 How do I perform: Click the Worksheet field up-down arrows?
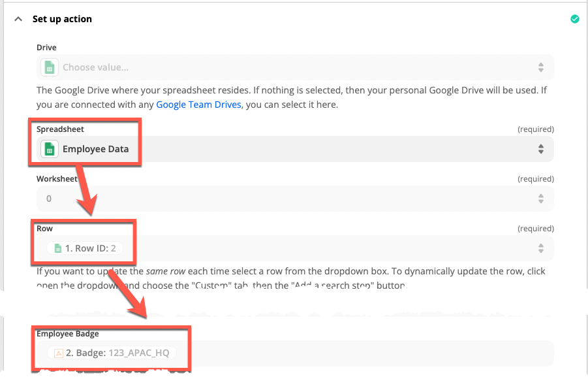tap(540, 198)
